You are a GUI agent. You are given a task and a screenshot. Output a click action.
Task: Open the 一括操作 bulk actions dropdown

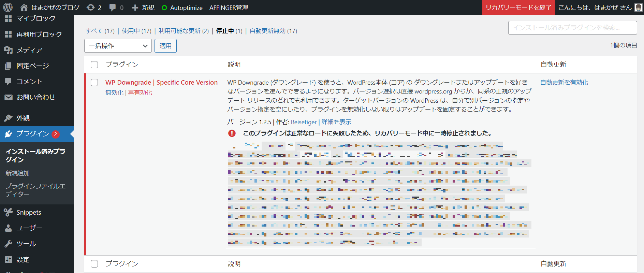click(x=118, y=46)
